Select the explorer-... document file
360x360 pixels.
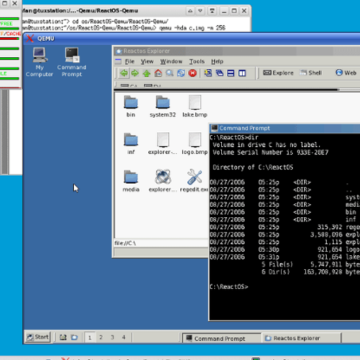(163, 144)
